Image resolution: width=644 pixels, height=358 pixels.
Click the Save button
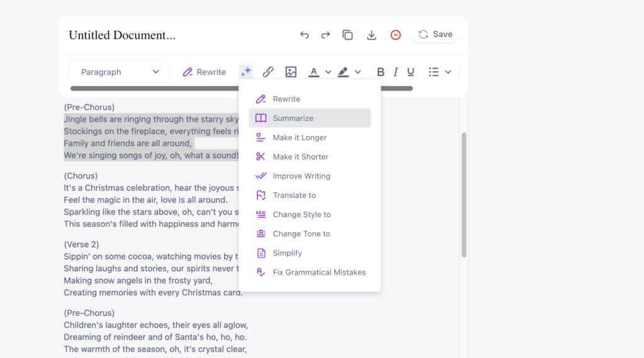tap(435, 35)
